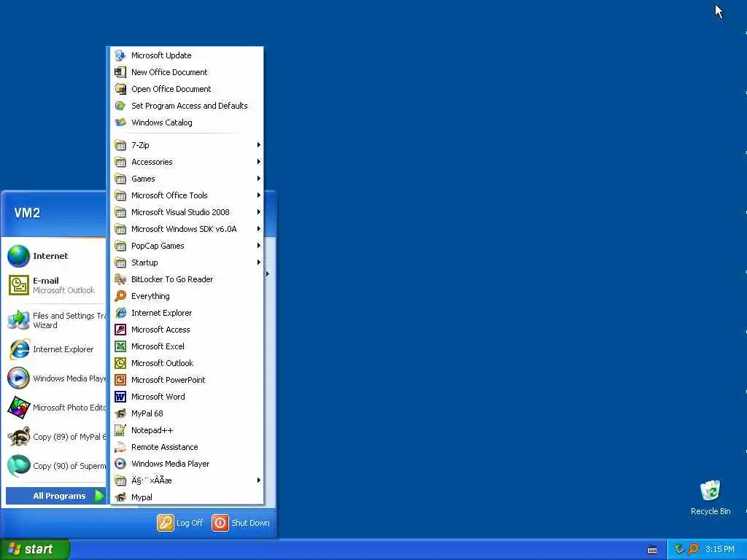Click the Everything search icon in the programs list
This screenshot has height=560, width=747.
120,296
